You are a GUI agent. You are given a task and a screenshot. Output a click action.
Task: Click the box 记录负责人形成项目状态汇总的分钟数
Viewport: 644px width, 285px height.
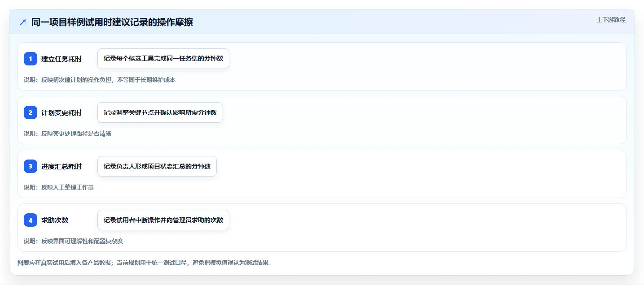157,166
